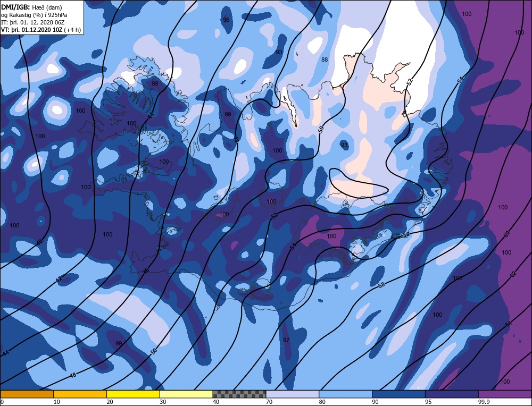The image size is (532, 406).
Task: Click the '30' legend scale value
Action: (163, 402)
